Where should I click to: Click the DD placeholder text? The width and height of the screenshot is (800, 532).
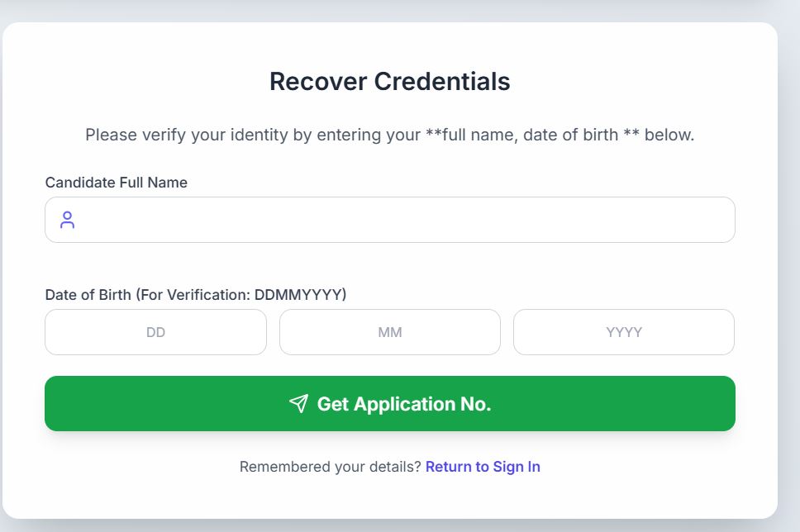[155, 332]
